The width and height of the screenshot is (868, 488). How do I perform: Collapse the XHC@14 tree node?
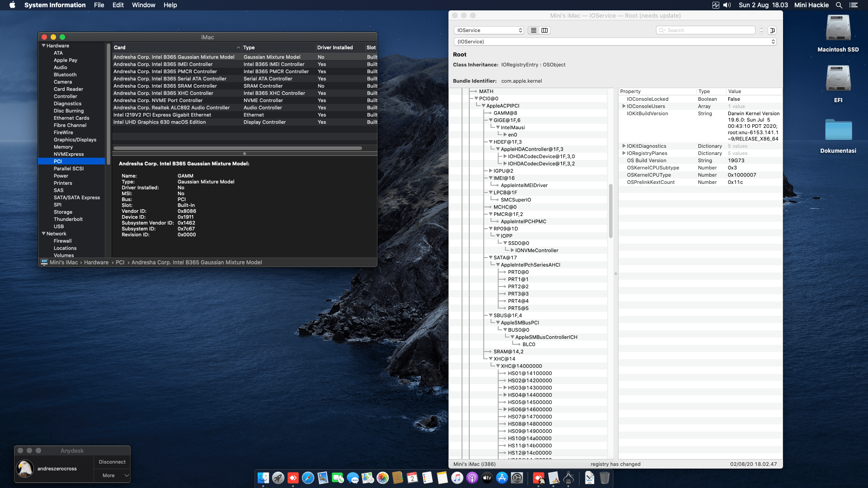click(491, 359)
